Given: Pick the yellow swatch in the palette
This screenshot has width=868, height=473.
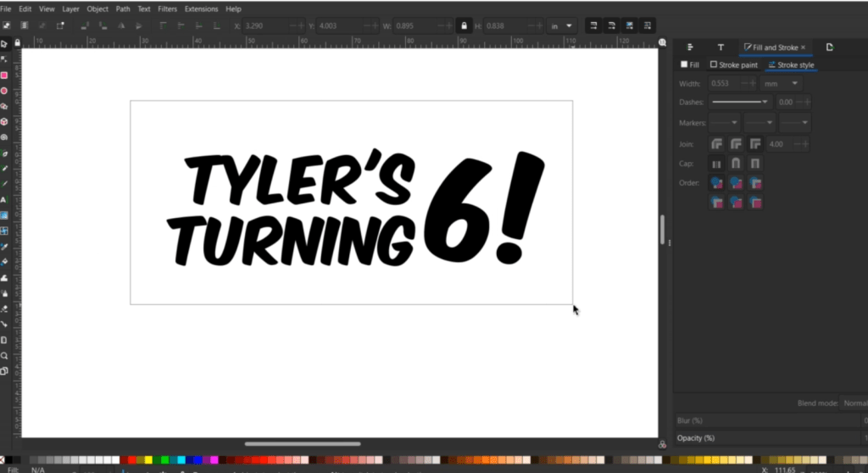Looking at the screenshot, I should tap(148, 459).
